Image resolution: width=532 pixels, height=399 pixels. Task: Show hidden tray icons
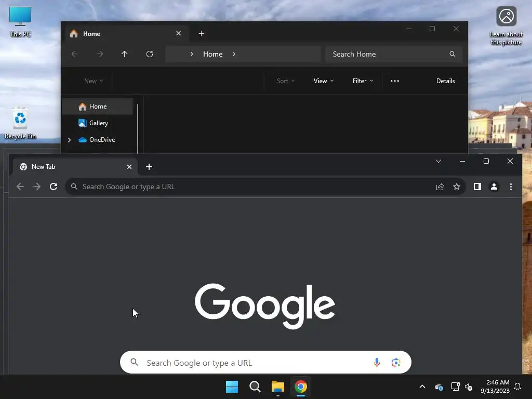(422, 387)
